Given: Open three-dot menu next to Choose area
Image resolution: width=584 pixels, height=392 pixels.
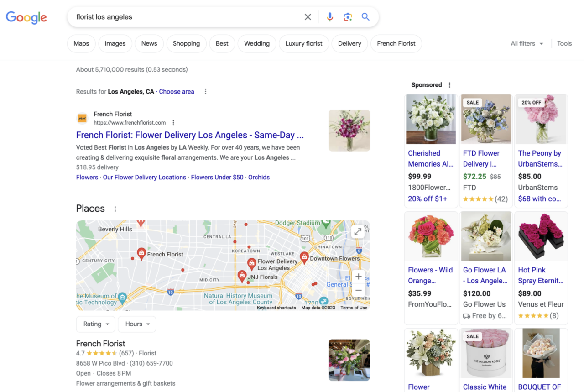Looking at the screenshot, I should click(205, 91).
